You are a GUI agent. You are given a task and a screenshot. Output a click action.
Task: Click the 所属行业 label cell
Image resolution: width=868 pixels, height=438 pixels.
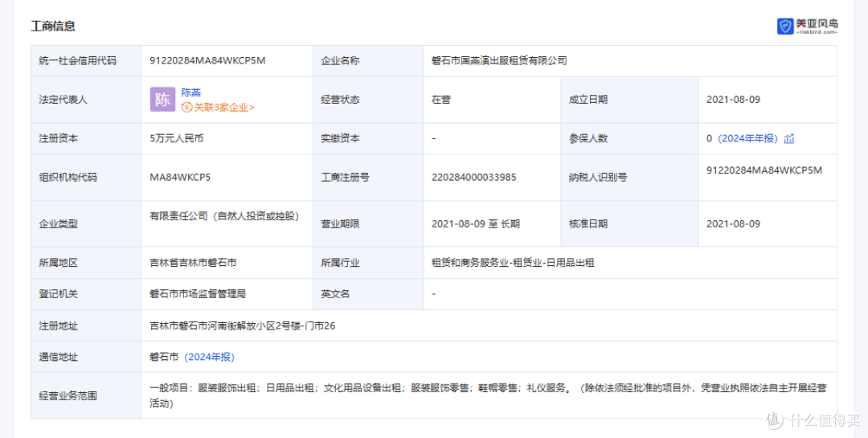click(369, 263)
